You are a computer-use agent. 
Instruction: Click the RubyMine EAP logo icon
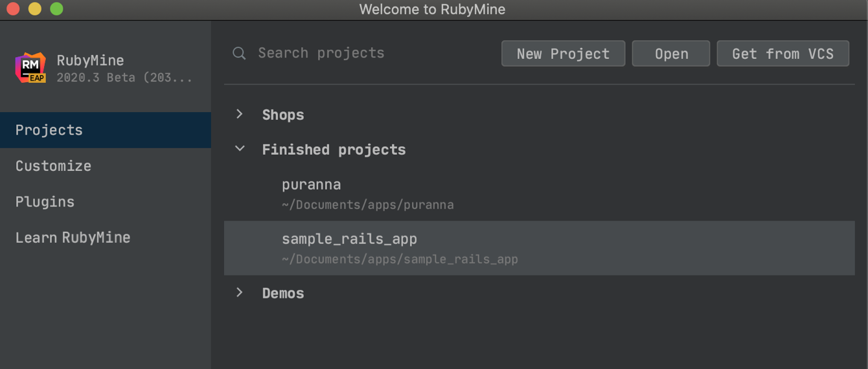click(30, 68)
